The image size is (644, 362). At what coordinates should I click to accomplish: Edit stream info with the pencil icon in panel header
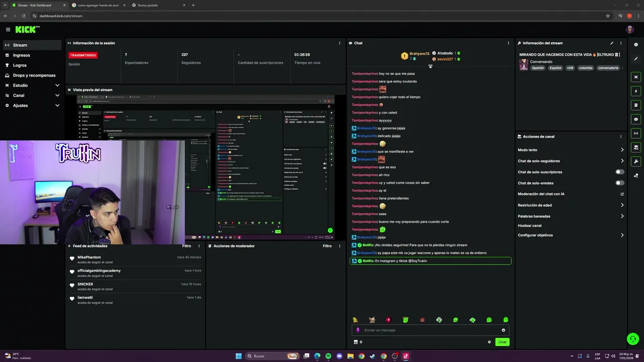coord(612,43)
